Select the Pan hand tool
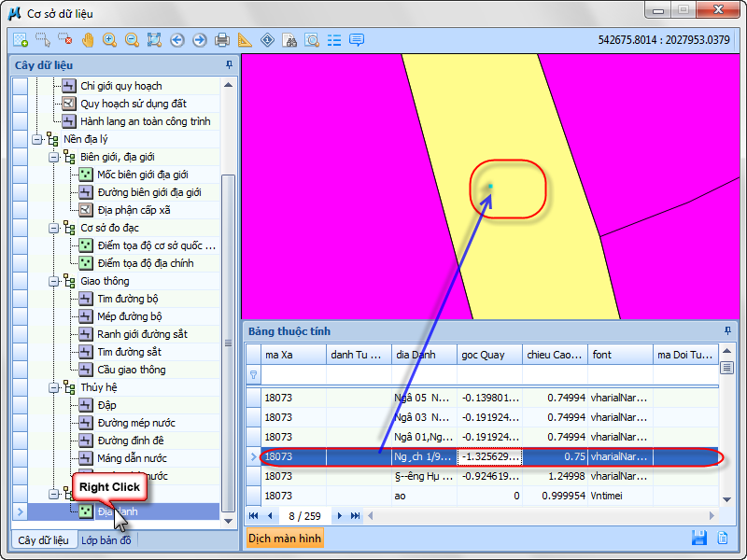 click(88, 40)
